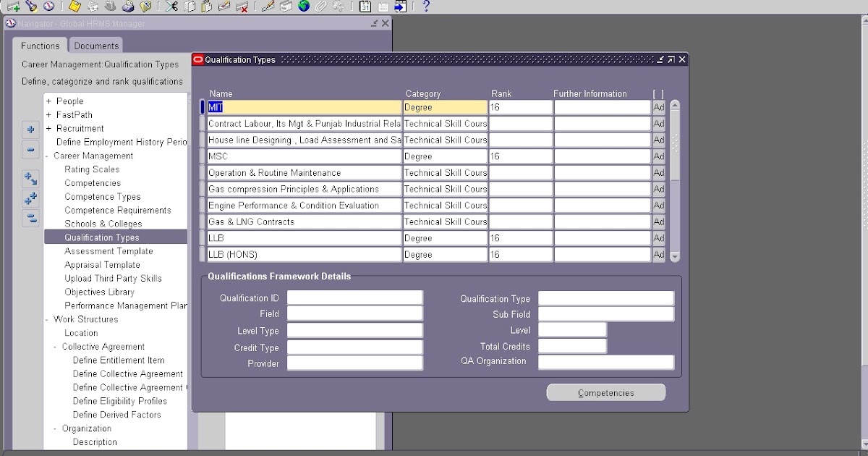Click the scroll-down arrow of qualification list
Screen dimensions: 868x456
pos(675,256)
